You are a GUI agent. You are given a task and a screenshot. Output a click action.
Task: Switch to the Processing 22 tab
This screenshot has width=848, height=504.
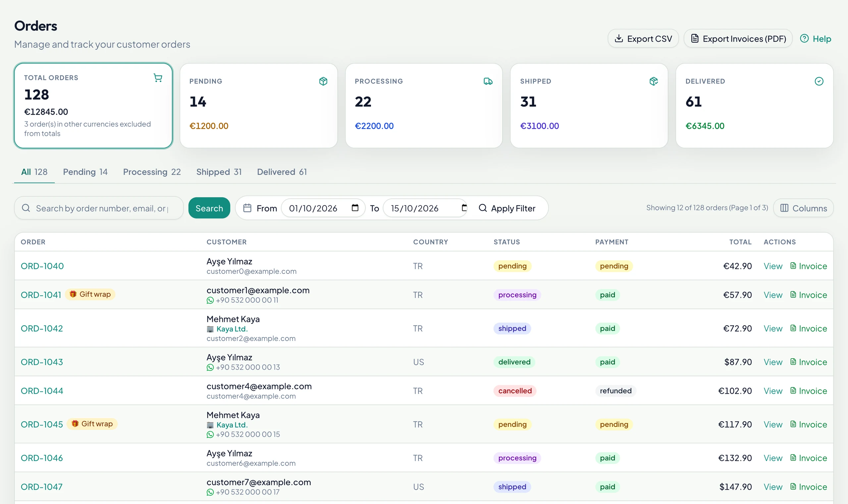pos(152,172)
